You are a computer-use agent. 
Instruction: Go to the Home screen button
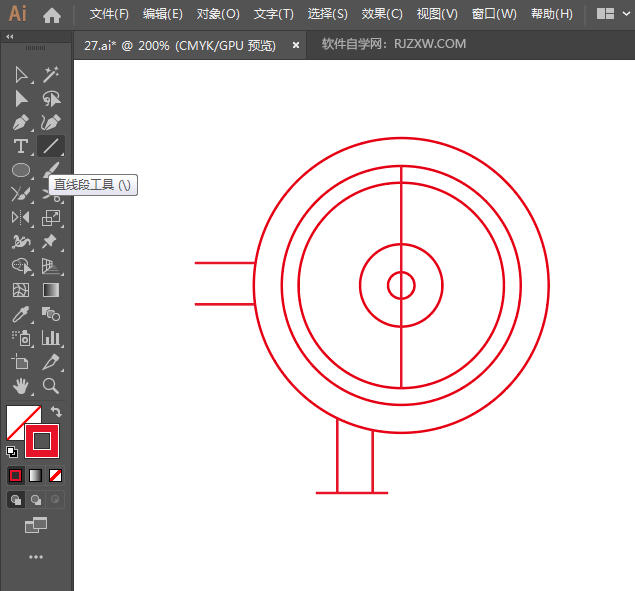pyautogui.click(x=52, y=14)
